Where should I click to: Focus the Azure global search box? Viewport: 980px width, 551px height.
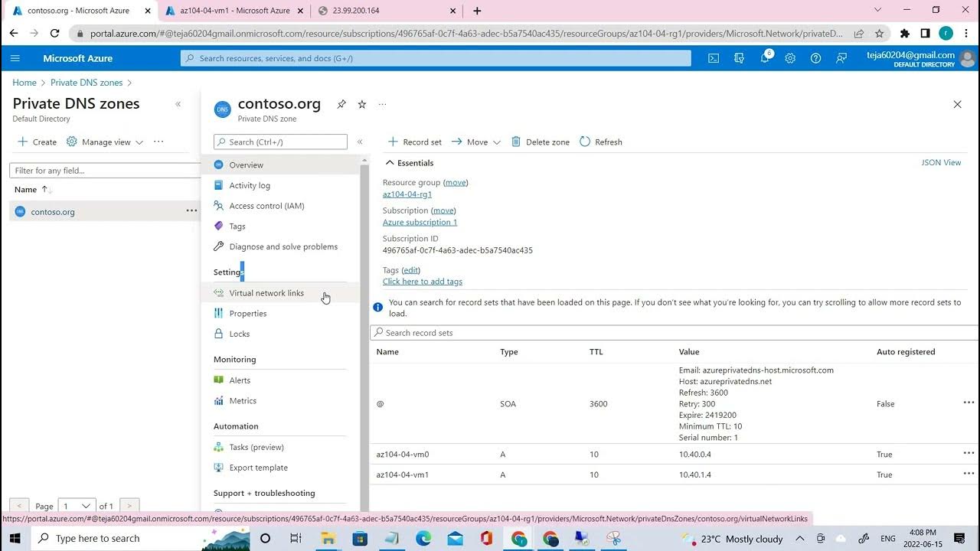(436, 58)
